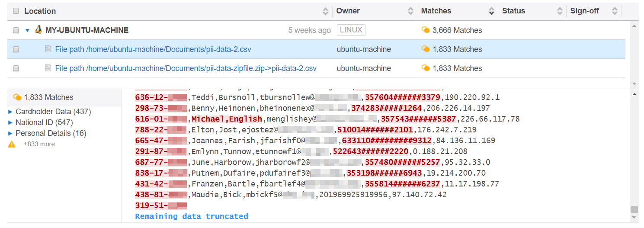This screenshot has width=644, height=228.
Task: Click the Sign-off column header
Action: 584,11
